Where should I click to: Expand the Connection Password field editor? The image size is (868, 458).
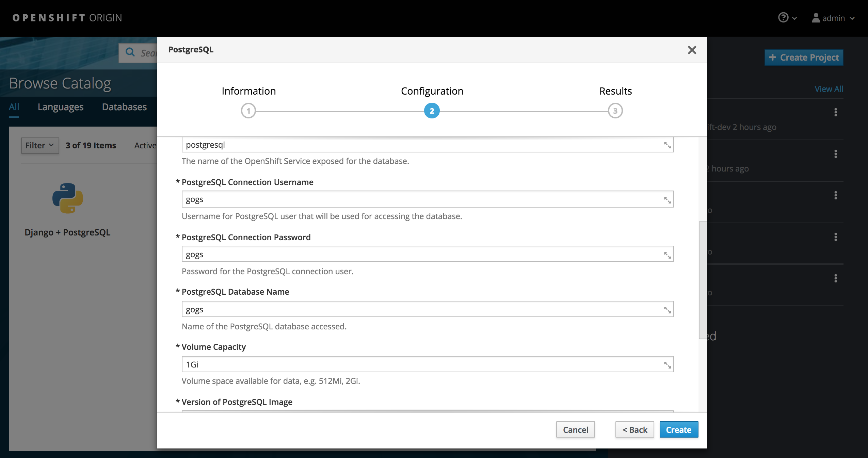pyautogui.click(x=667, y=255)
